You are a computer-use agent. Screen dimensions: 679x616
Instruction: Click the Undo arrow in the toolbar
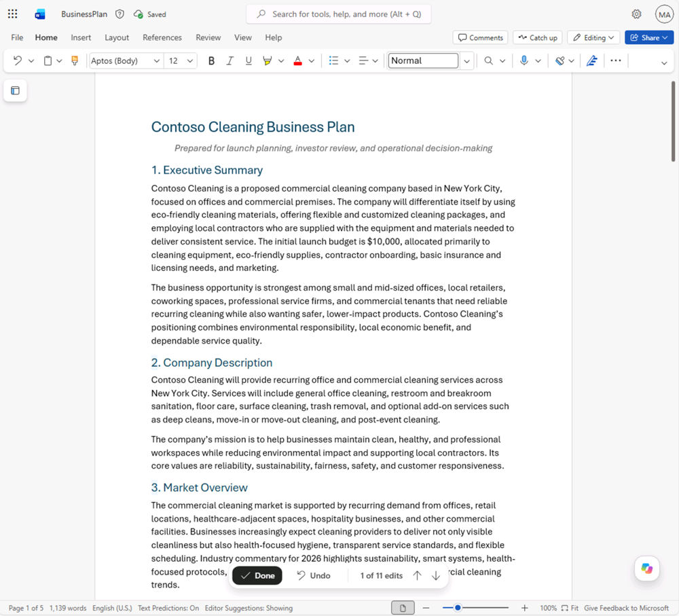[18, 60]
